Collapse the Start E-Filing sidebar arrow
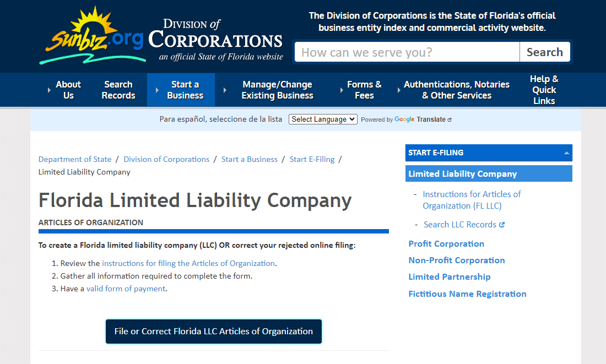 (x=566, y=153)
